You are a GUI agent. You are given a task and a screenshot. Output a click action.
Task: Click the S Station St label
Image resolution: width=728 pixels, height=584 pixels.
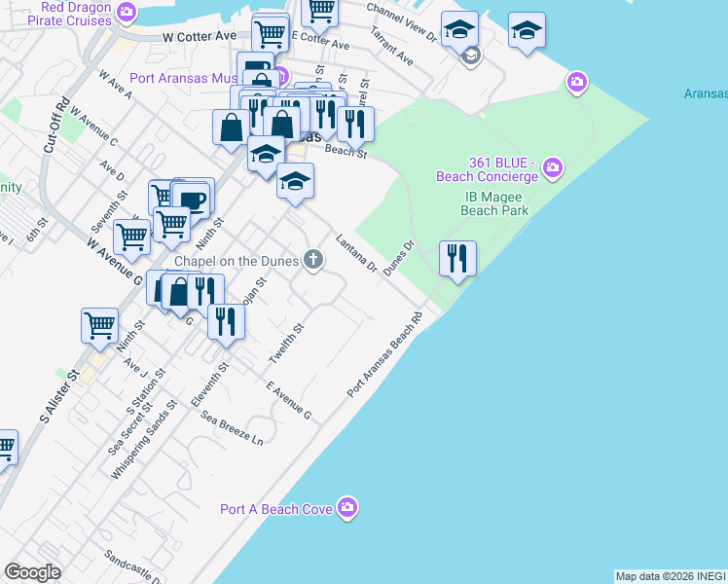tap(146, 391)
